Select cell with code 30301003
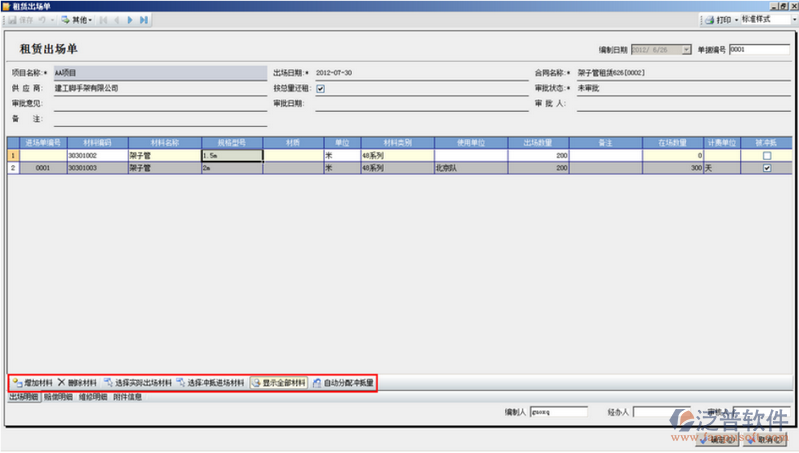799x453 pixels. click(97, 168)
